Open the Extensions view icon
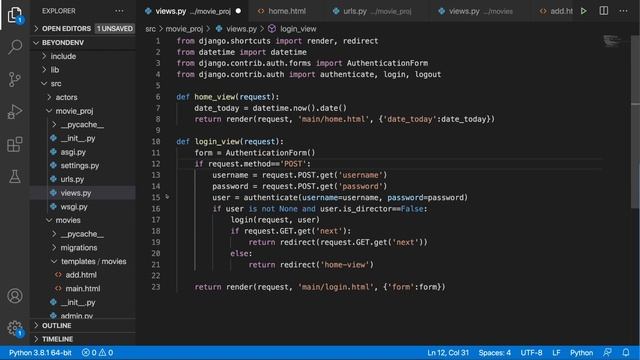The image size is (640, 360). 15,144
